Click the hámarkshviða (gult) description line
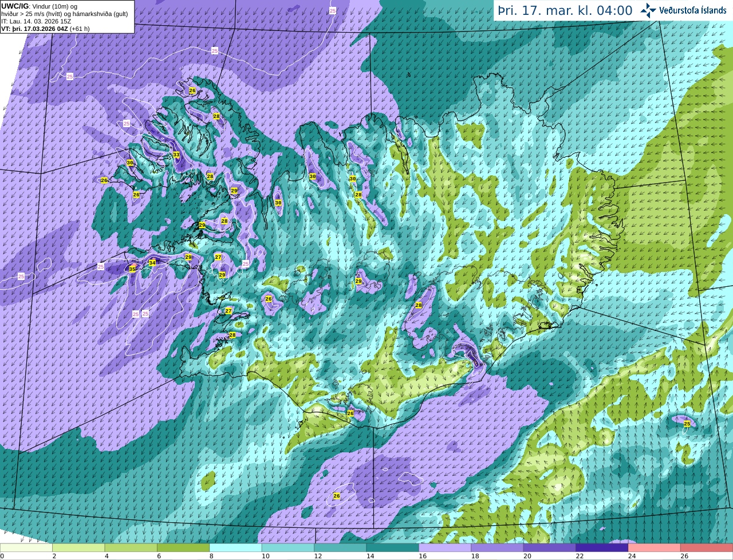This screenshot has height=560, width=733. pyautogui.click(x=64, y=14)
